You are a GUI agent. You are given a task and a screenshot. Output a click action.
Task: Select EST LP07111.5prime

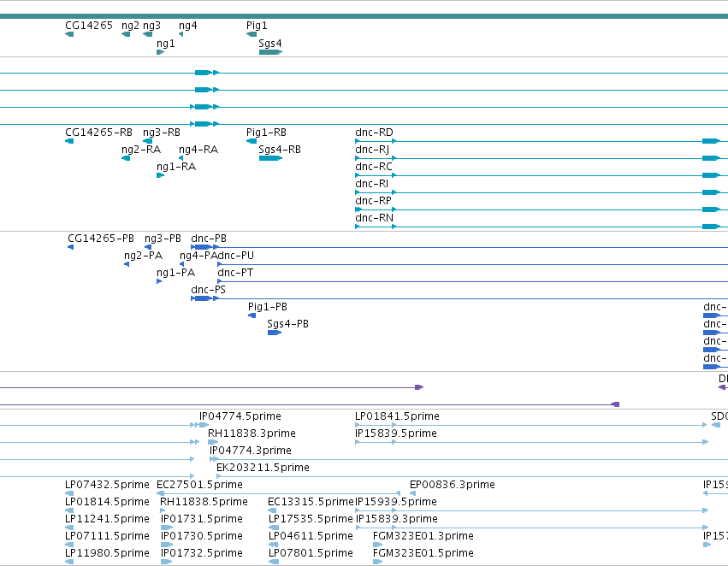click(107, 536)
